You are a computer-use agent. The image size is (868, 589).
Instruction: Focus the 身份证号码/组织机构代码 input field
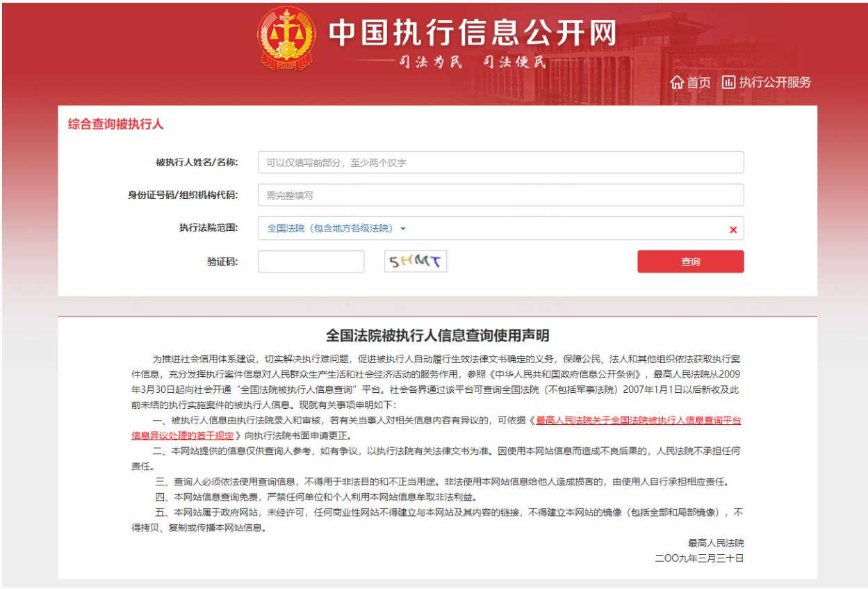tap(500, 195)
